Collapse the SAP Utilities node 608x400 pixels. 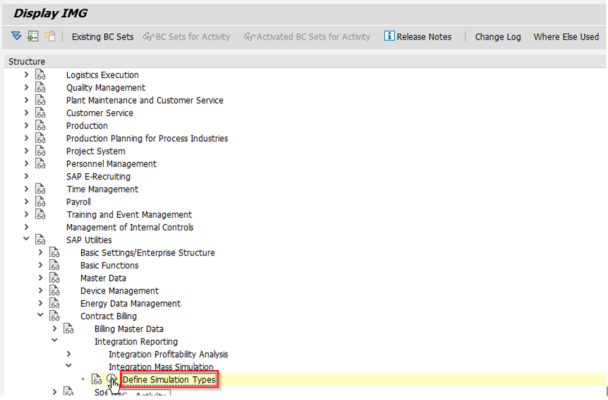(26, 240)
